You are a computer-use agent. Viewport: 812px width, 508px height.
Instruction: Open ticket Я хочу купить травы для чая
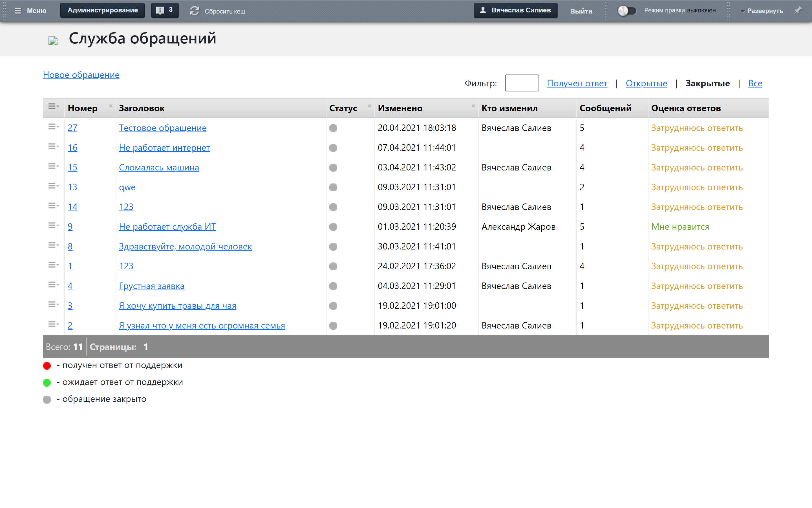click(178, 306)
